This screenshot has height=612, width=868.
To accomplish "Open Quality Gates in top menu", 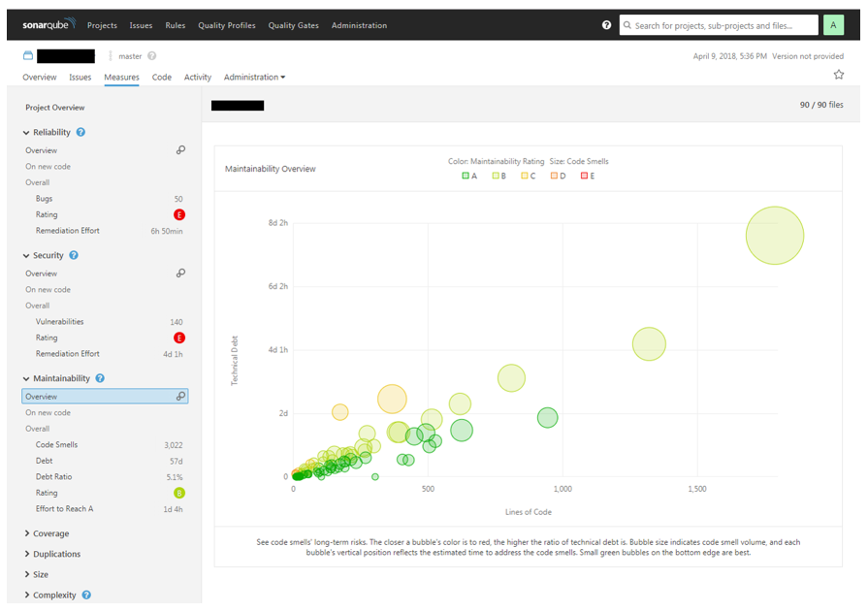I will 294,25.
